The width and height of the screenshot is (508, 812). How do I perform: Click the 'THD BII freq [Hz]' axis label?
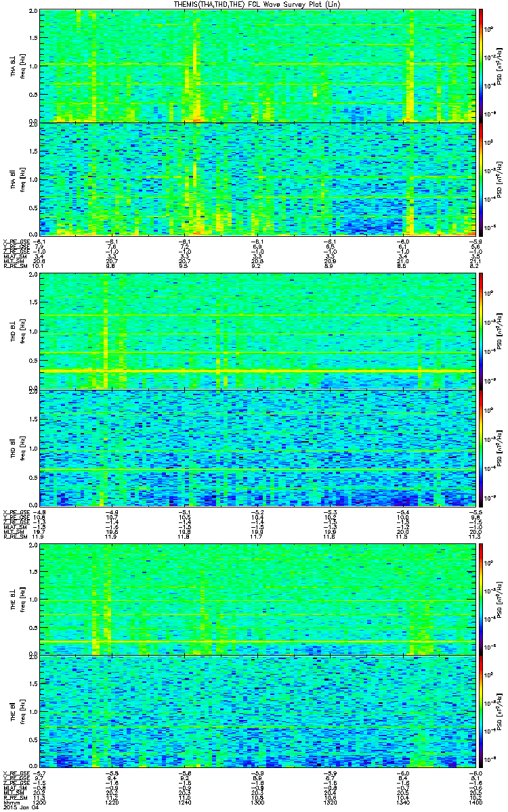tap(17, 447)
